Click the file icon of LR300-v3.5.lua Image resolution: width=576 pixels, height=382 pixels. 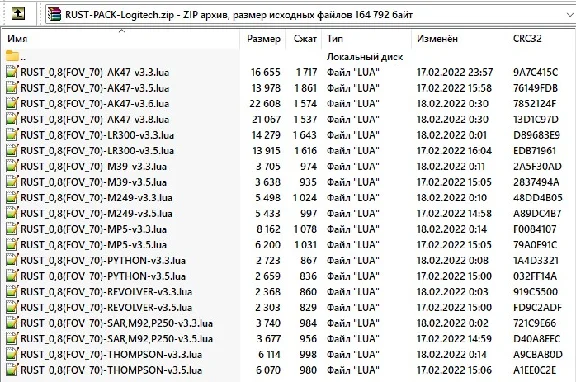[12, 151]
